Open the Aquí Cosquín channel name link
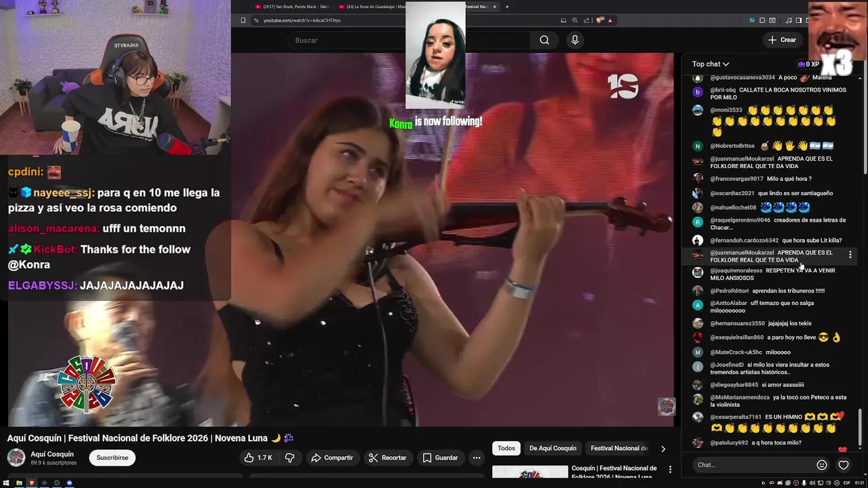Screen dimensions: 868x488 [x=52, y=454]
